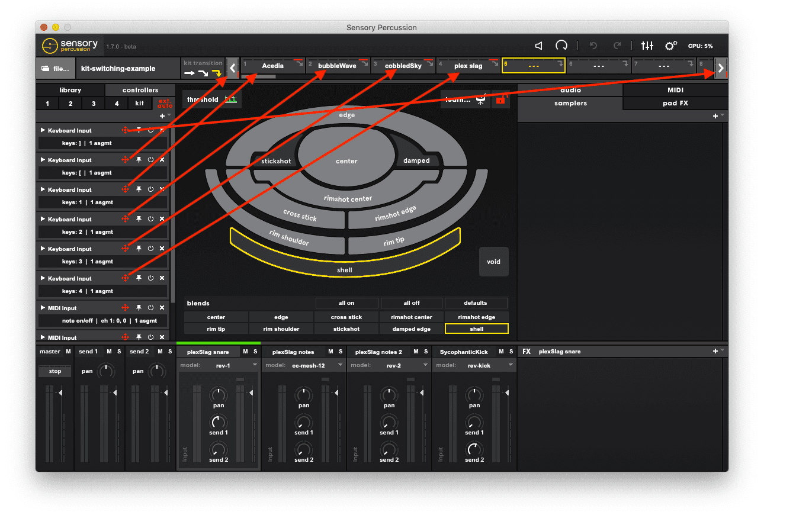
Task: Expand the first Keyboard Input disclosure triangle
Action: click(x=42, y=130)
